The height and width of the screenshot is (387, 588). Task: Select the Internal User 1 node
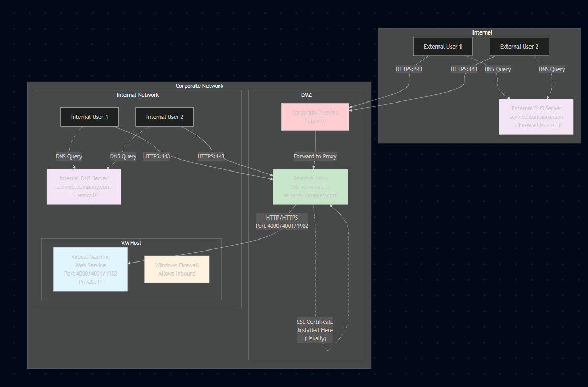click(89, 117)
